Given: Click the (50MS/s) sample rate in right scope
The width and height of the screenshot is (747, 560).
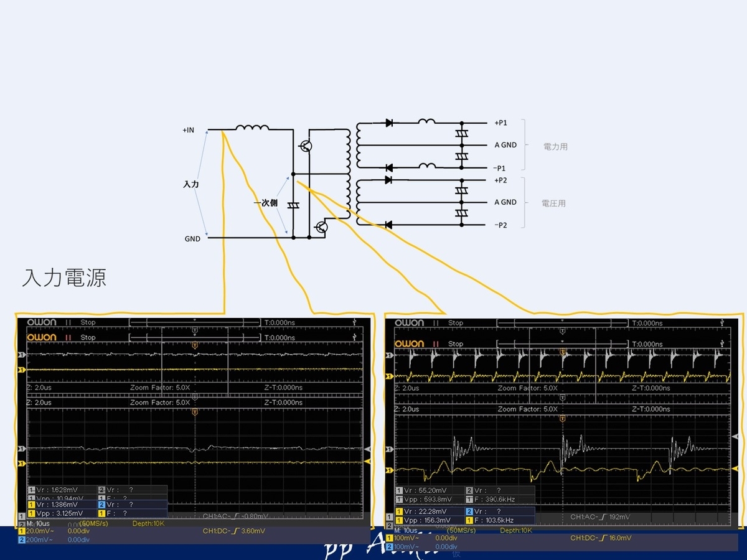Looking at the screenshot, I should click(x=461, y=530).
